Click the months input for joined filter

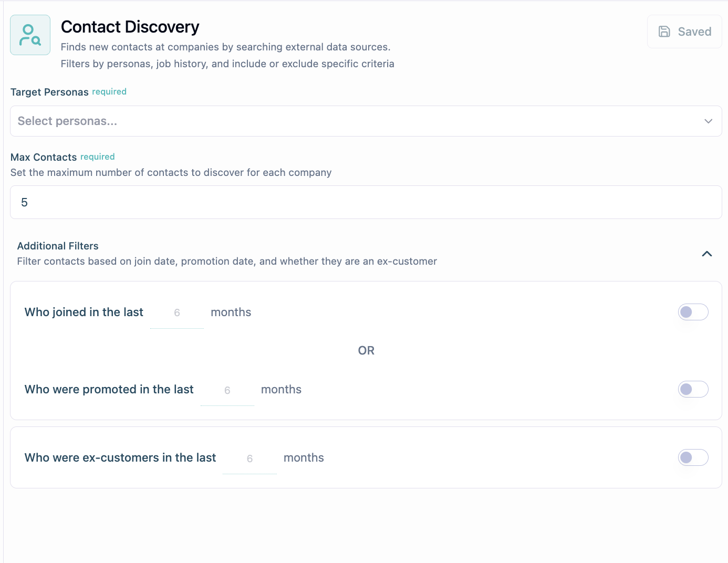click(x=177, y=313)
